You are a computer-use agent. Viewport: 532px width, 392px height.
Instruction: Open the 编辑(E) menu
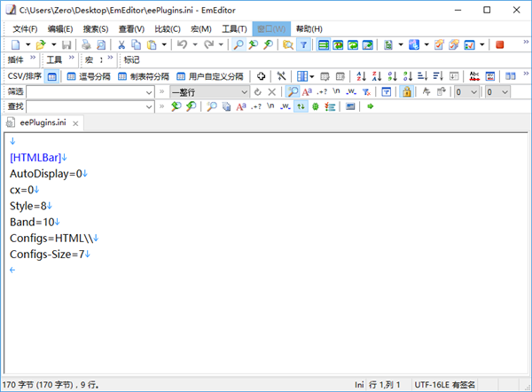tap(60, 29)
